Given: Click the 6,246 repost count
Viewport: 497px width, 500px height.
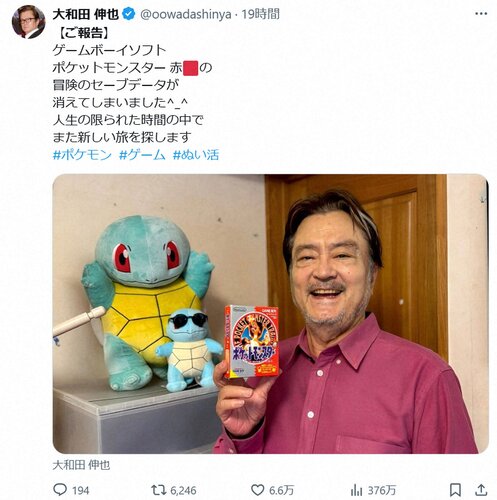Looking at the screenshot, I should tap(183, 490).
